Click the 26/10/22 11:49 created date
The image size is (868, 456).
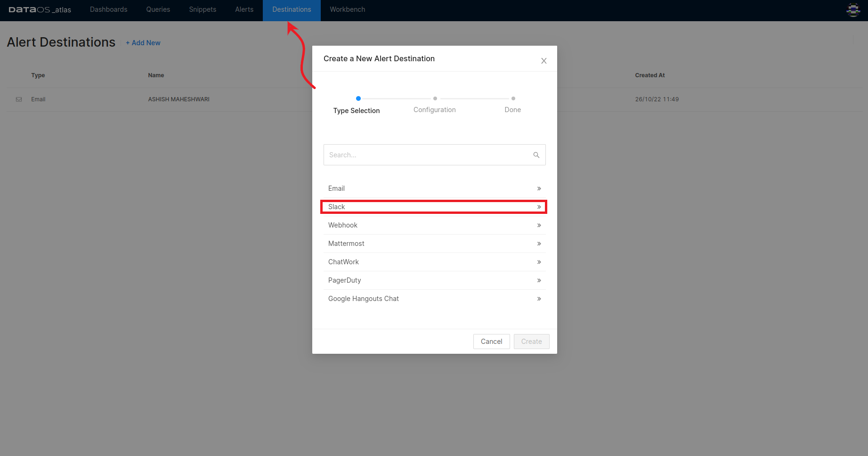coord(657,99)
